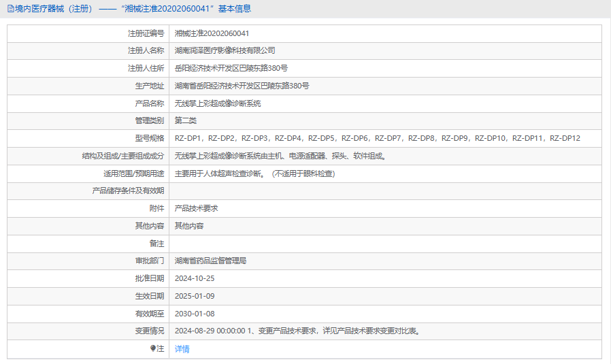Select registration number value 湘械注准20202060041

[x=212, y=33]
